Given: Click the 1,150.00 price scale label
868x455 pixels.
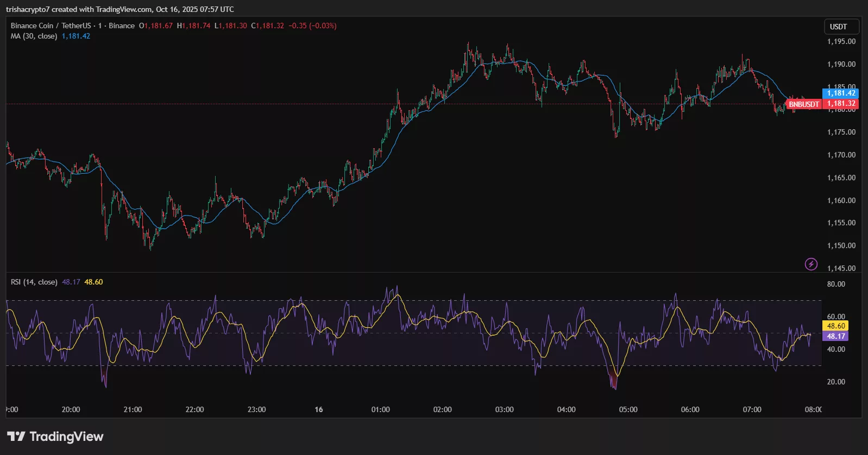Looking at the screenshot, I should tap(841, 245).
